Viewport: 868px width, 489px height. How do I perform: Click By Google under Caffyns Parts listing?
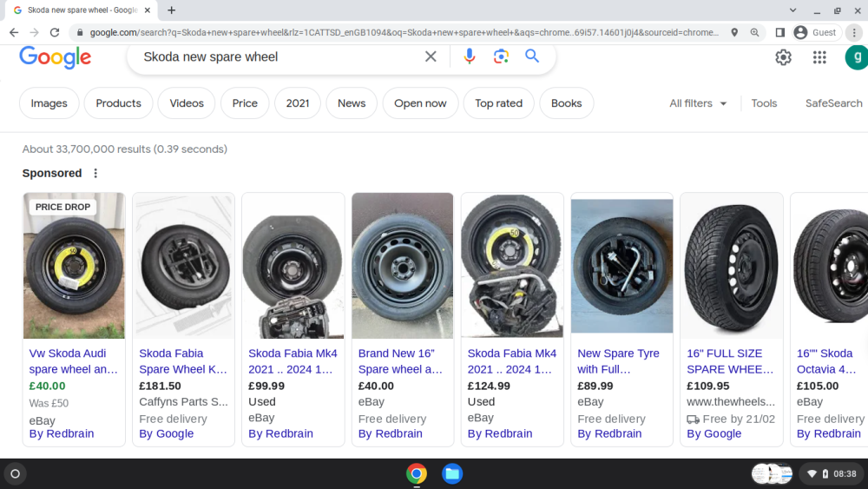166,433
